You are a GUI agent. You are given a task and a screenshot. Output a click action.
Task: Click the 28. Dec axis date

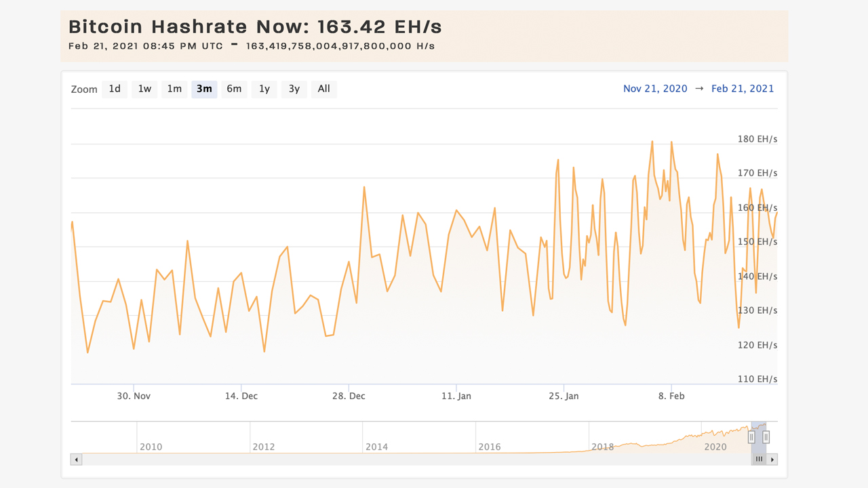coord(349,396)
